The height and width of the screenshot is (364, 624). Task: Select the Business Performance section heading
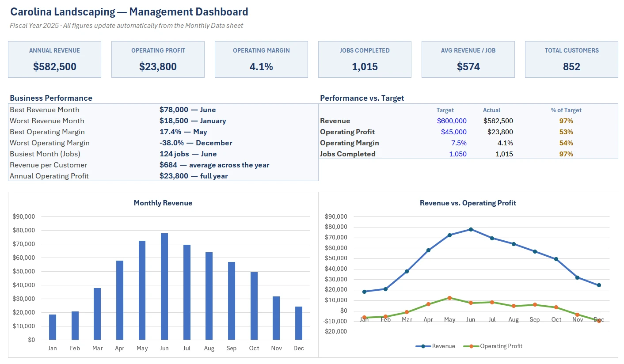click(51, 98)
